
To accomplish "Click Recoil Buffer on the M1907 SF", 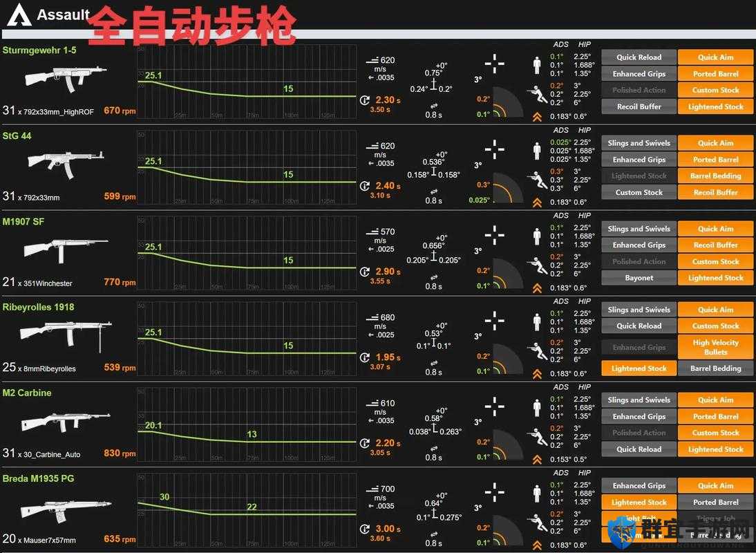I will tap(715, 245).
